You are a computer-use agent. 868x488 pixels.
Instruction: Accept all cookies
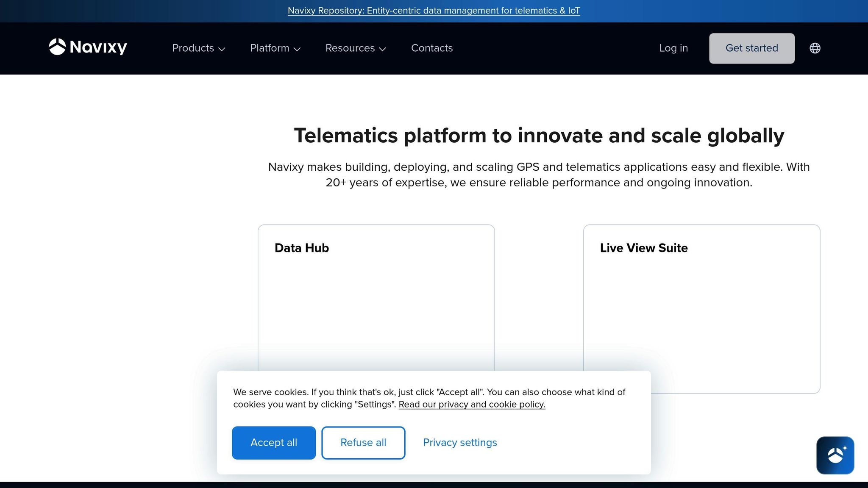click(x=274, y=443)
